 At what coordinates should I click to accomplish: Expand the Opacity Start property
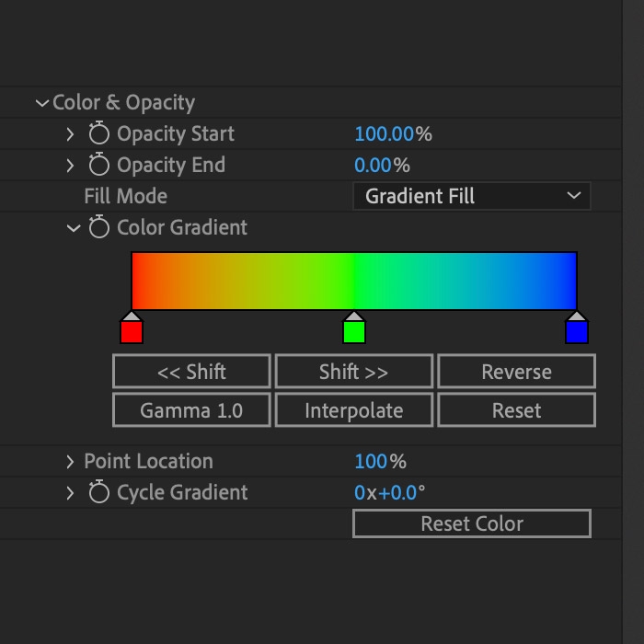click(x=70, y=134)
